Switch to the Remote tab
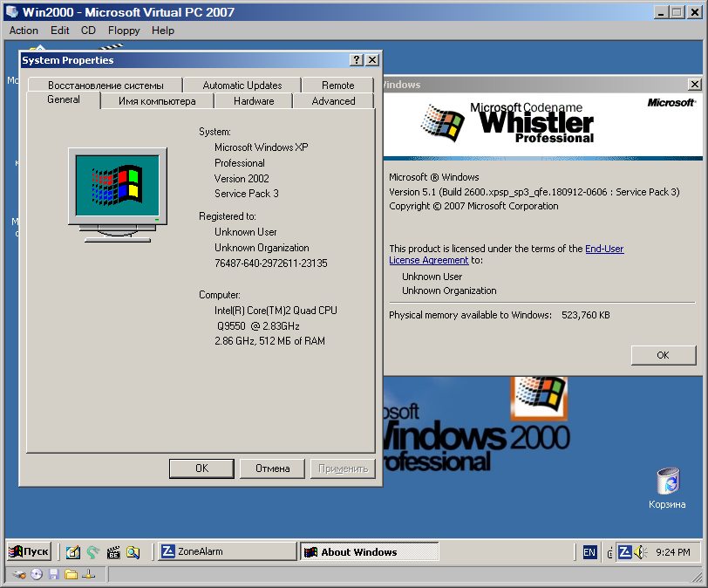This screenshot has height=588, width=708. pyautogui.click(x=337, y=85)
